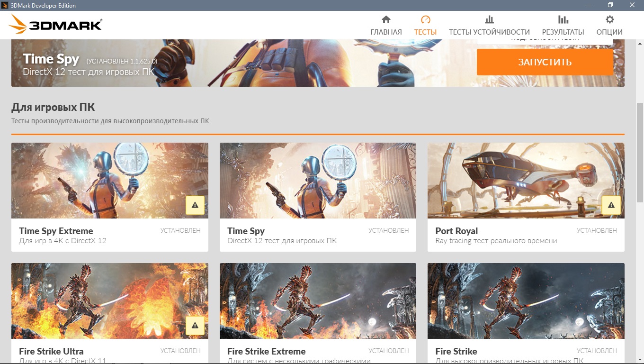Click warning icon on Time Spy Extreme
The image size is (644, 364).
195,205
